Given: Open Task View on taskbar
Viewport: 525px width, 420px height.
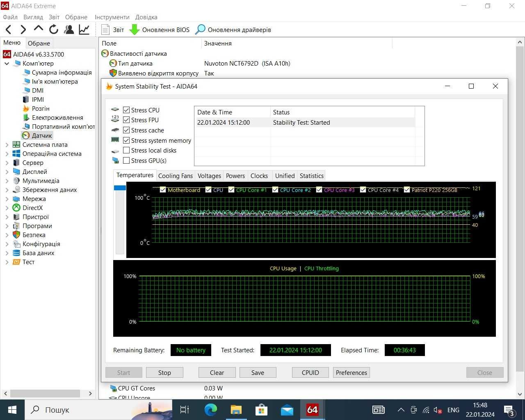Looking at the screenshot, I should pos(185,409).
